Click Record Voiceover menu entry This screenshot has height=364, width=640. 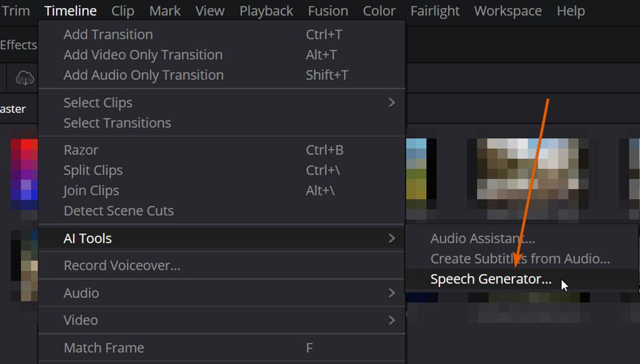(x=122, y=265)
